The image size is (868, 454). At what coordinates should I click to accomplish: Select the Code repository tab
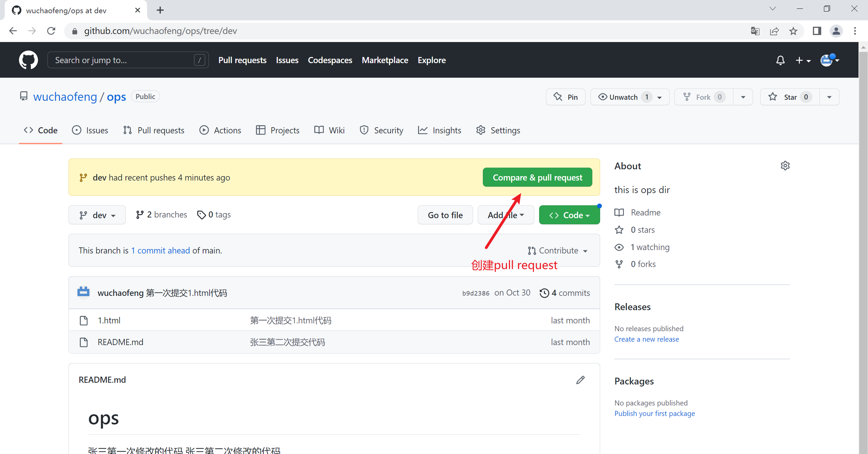(41, 130)
